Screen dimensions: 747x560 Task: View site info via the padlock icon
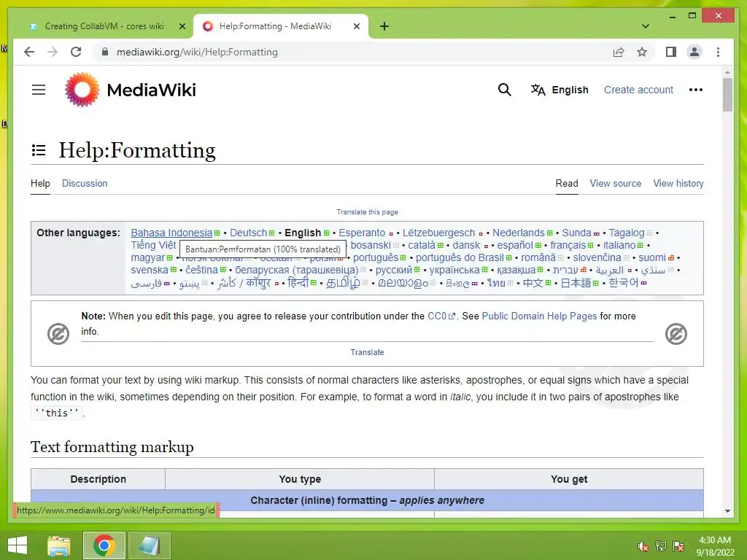click(105, 52)
